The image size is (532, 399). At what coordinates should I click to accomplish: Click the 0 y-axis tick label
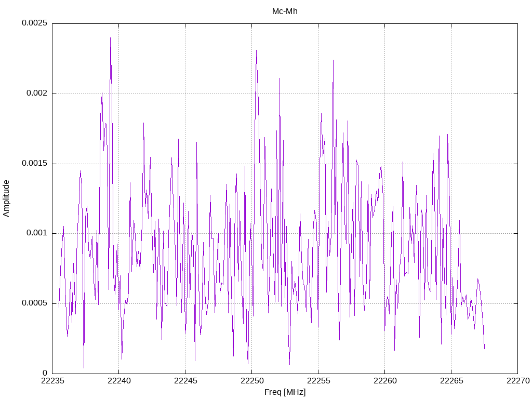(45, 373)
